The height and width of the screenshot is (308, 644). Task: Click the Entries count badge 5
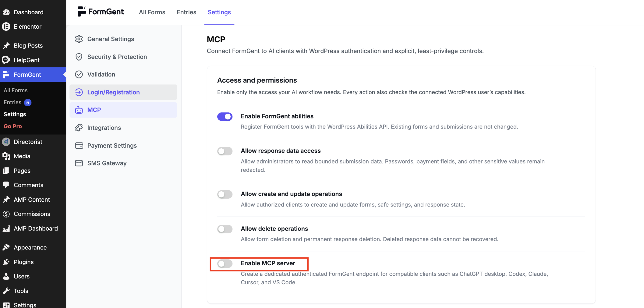28,103
